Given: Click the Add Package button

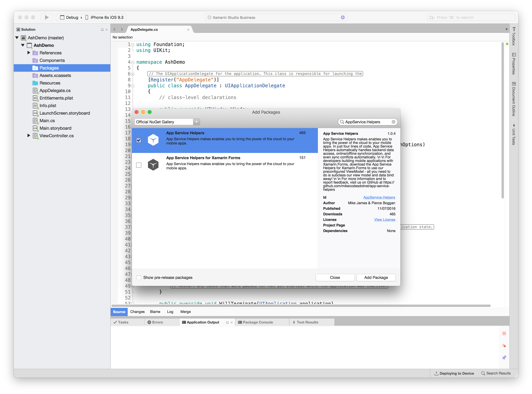Looking at the screenshot, I should tap(376, 277).
